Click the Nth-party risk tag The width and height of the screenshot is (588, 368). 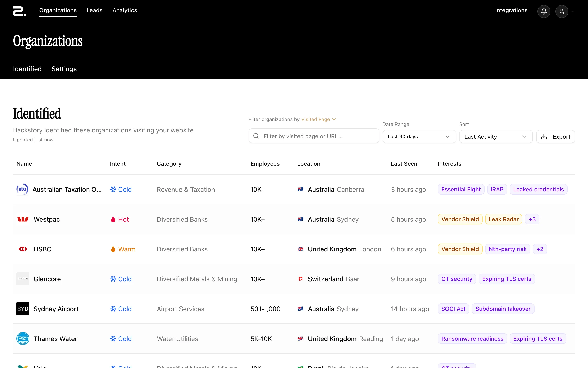click(508, 249)
